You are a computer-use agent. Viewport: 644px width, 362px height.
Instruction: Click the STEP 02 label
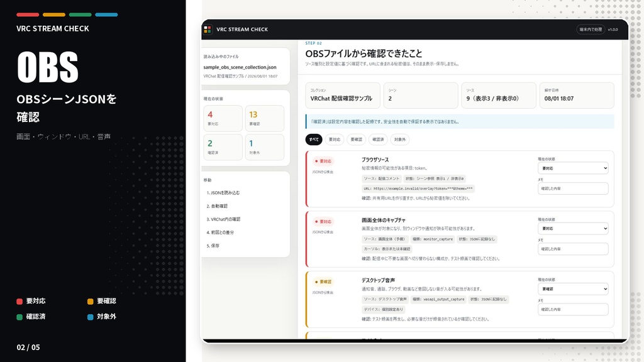click(313, 43)
